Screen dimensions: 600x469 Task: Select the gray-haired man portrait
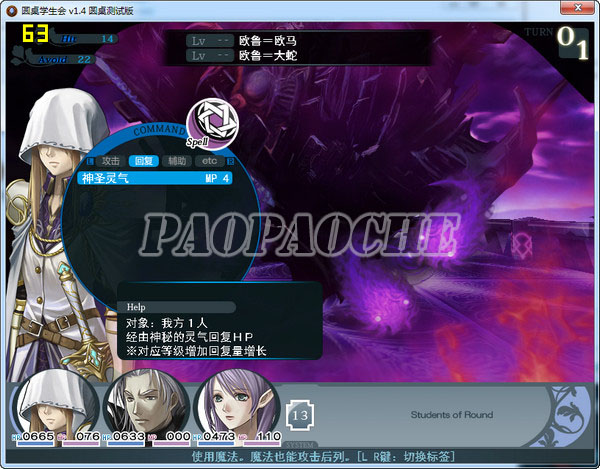click(x=147, y=404)
